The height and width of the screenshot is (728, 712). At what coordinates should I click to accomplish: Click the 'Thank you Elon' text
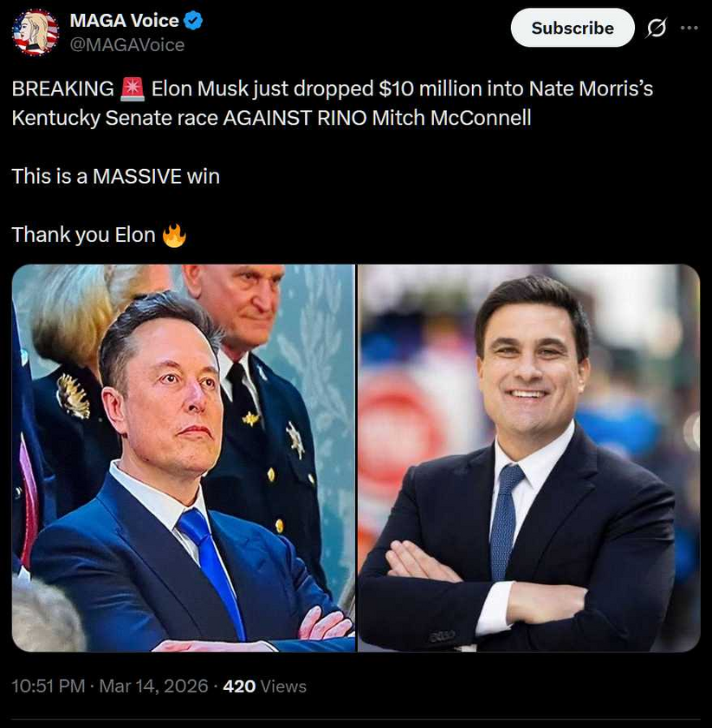pos(84,235)
